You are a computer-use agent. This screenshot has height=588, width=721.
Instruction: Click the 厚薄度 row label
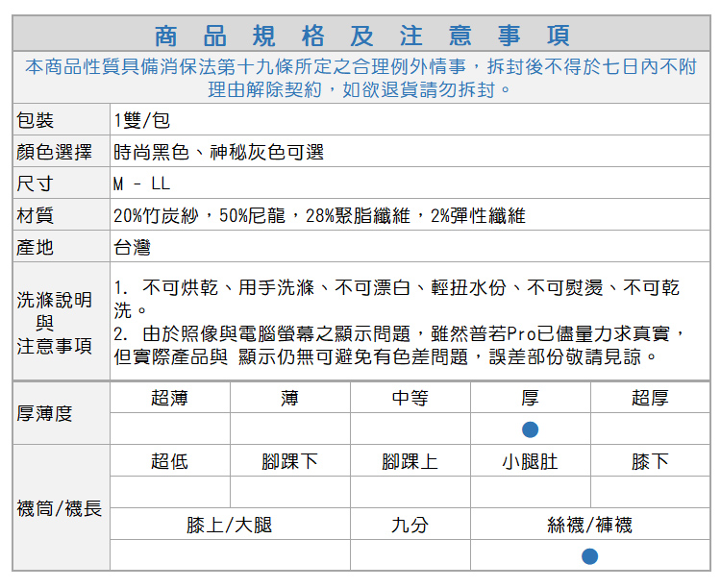(x=45, y=413)
